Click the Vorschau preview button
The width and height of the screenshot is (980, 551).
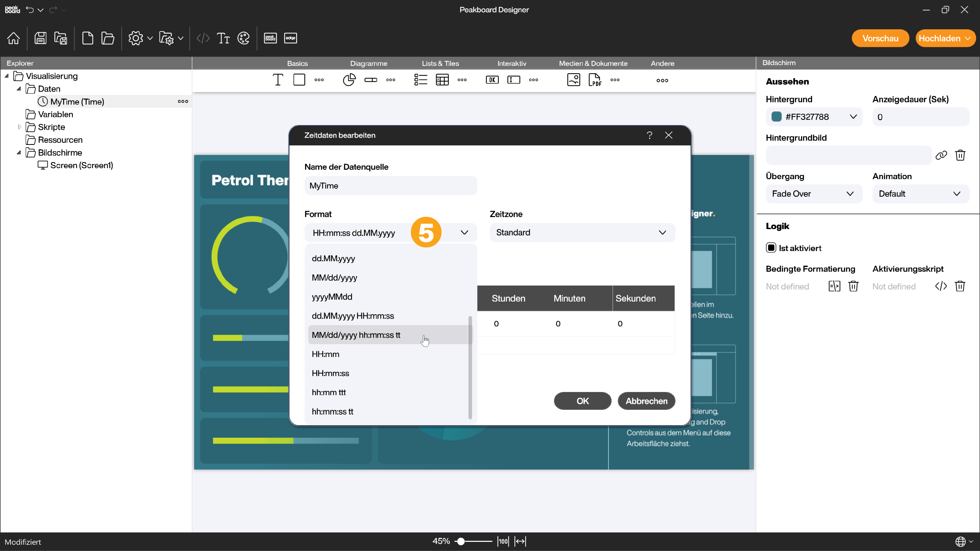coord(880,39)
